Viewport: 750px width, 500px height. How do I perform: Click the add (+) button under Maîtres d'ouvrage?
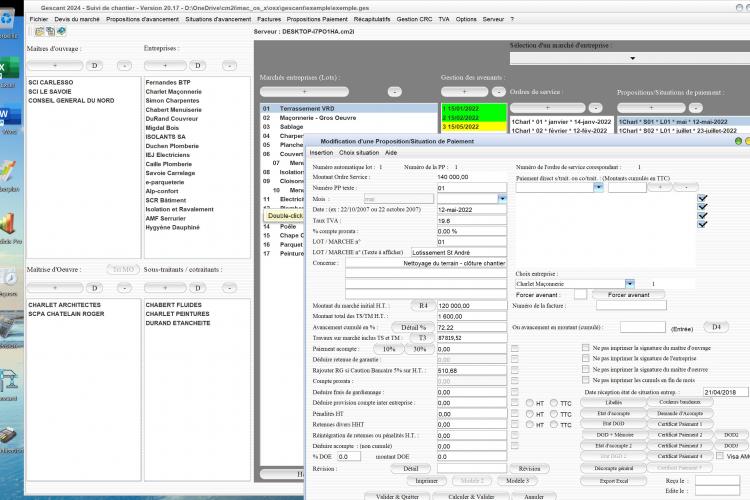(55, 66)
